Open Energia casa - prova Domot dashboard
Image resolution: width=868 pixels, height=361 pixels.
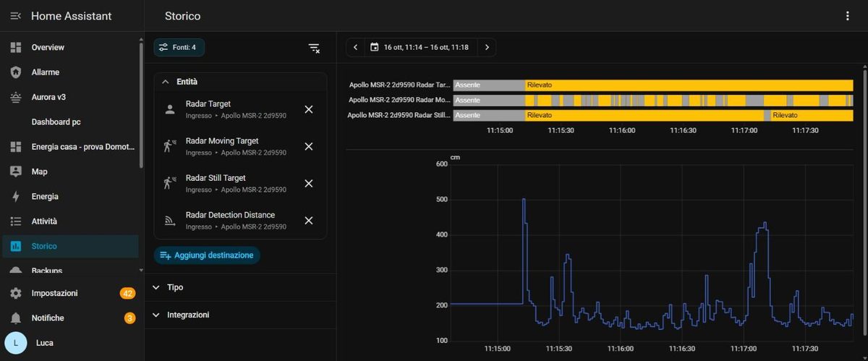(70, 147)
